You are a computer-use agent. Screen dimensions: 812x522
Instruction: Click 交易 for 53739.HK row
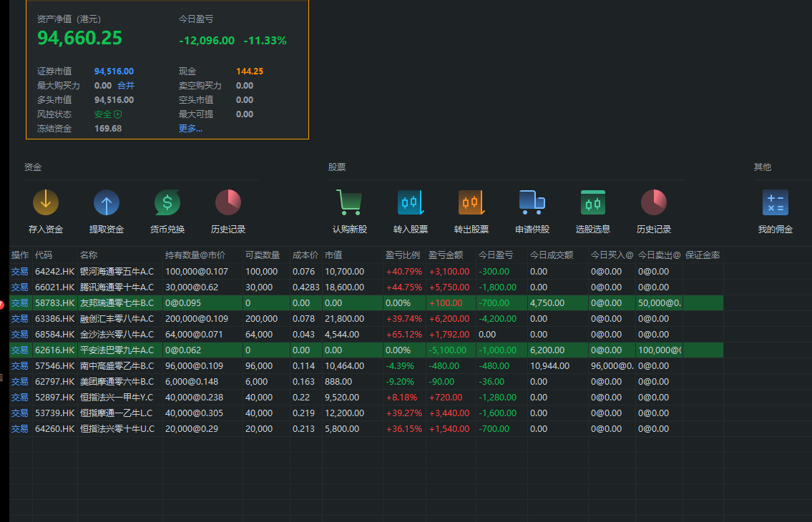pyautogui.click(x=20, y=413)
